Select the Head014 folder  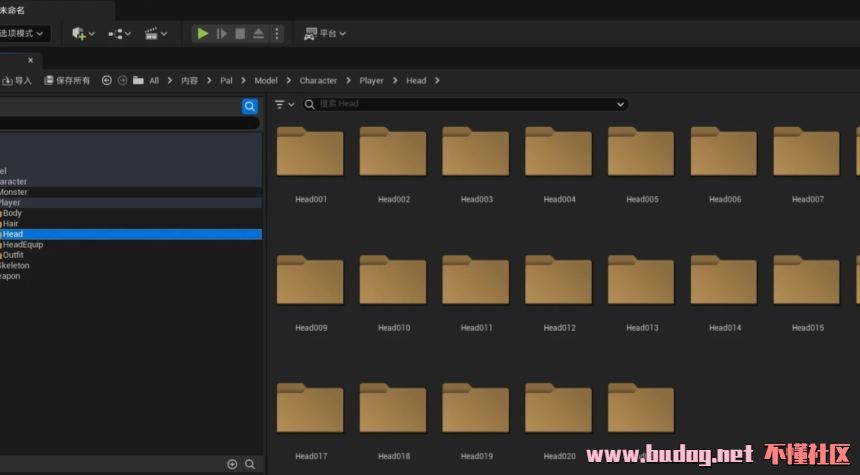pyautogui.click(x=723, y=280)
